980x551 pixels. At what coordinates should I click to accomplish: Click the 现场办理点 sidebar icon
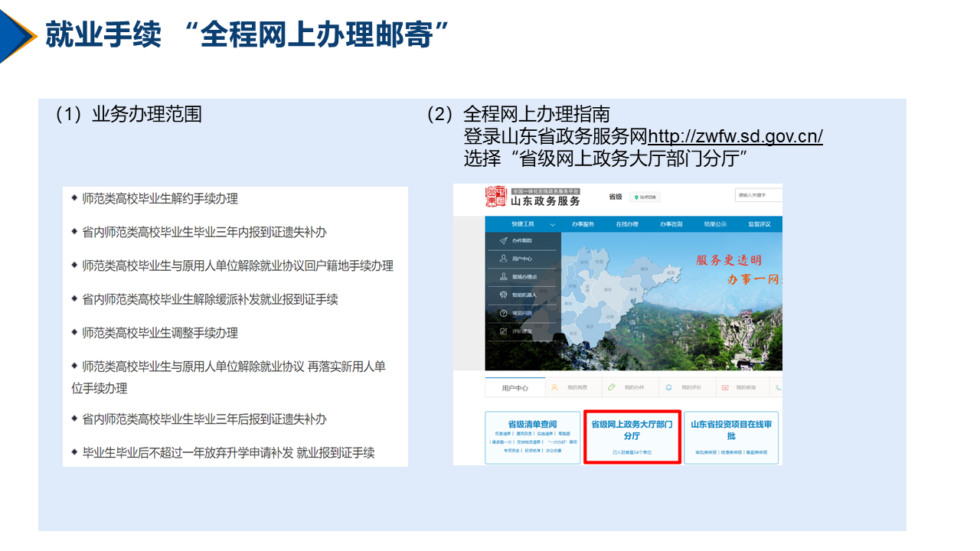[x=504, y=275]
